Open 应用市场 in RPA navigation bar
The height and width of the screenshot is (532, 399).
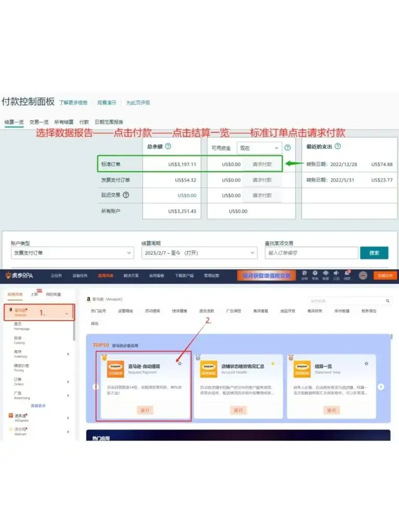(105, 276)
